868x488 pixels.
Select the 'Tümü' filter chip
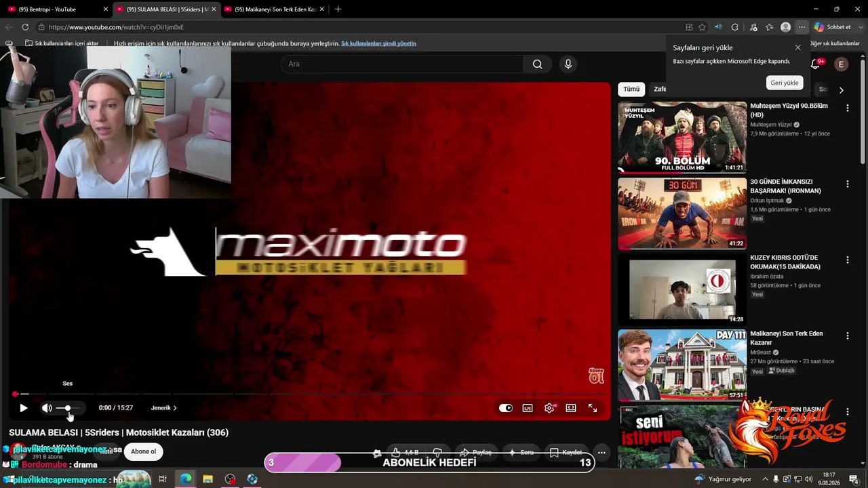631,89
